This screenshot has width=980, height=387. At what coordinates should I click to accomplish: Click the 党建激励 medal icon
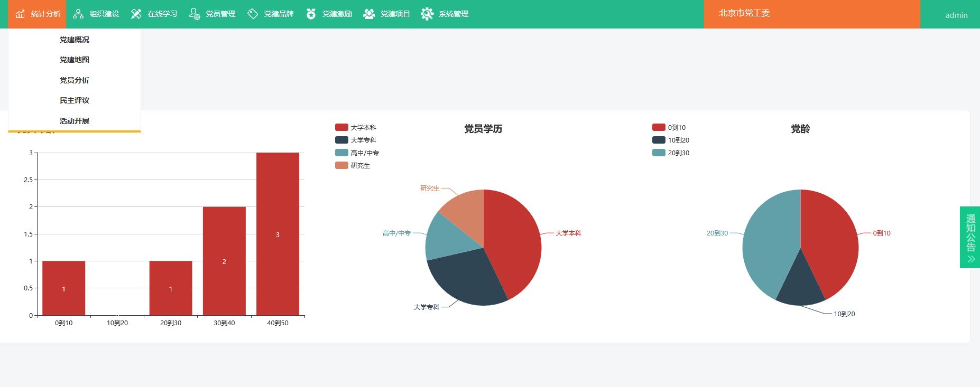pos(311,14)
